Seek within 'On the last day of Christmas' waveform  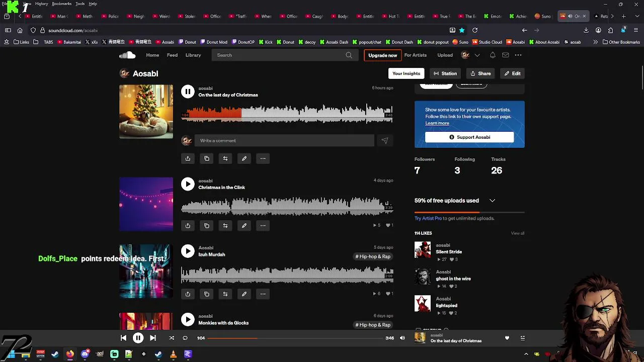pyautogui.click(x=287, y=114)
